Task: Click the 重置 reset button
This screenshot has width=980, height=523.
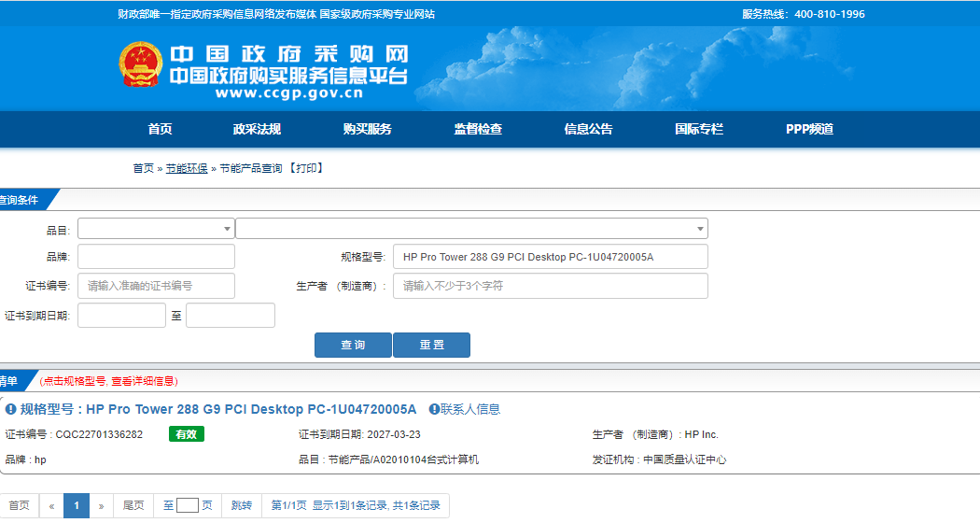Action: 432,345
